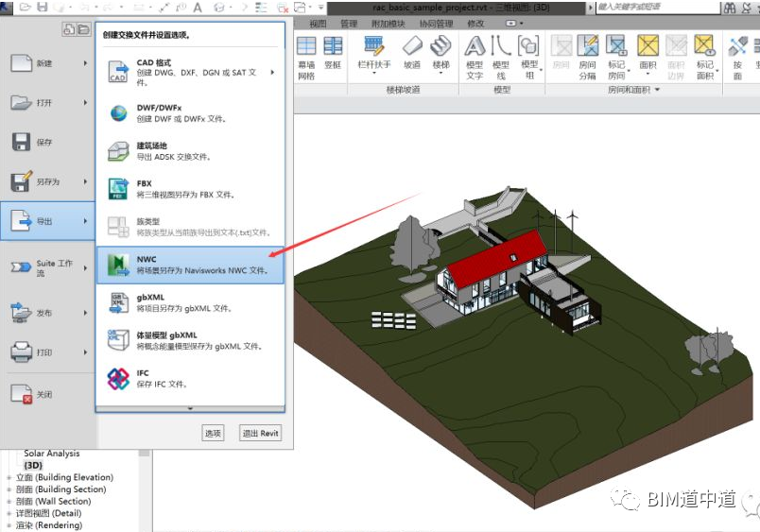Click the 退出 Revit button
Viewport: 760px width, 532px height.
point(260,433)
